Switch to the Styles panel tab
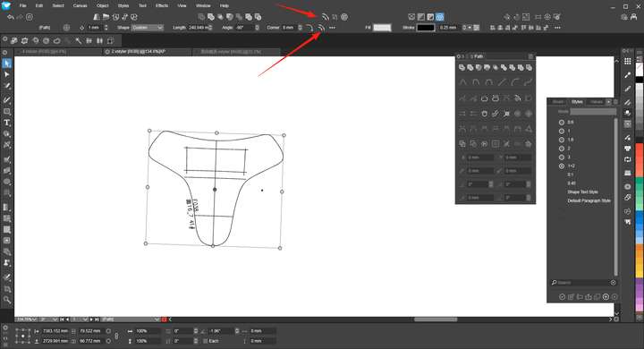Image resolution: width=644 pixels, height=349 pixels. click(x=577, y=101)
